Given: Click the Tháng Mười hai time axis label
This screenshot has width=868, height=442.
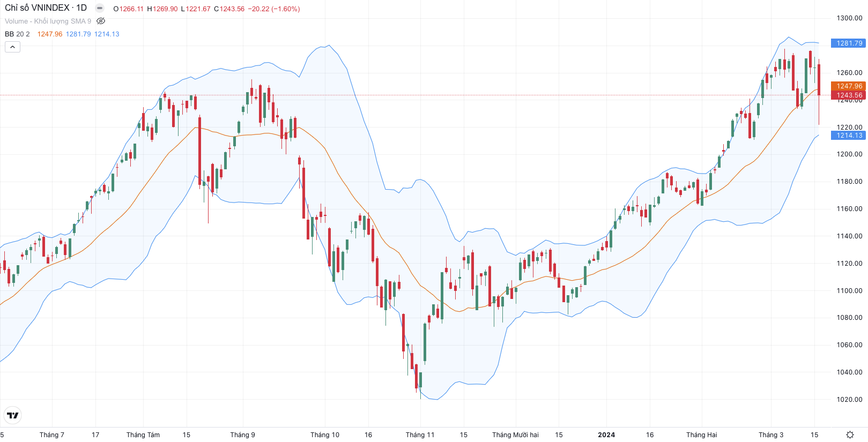Looking at the screenshot, I should (516, 434).
